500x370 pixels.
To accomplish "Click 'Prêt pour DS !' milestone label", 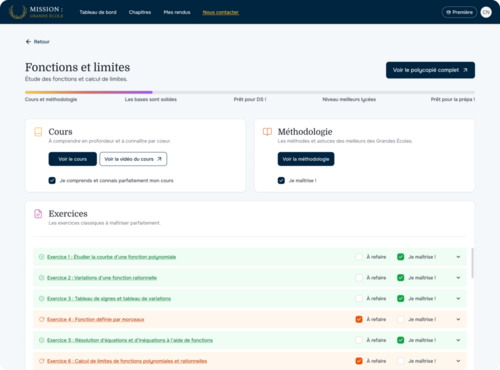I will pyautogui.click(x=250, y=99).
